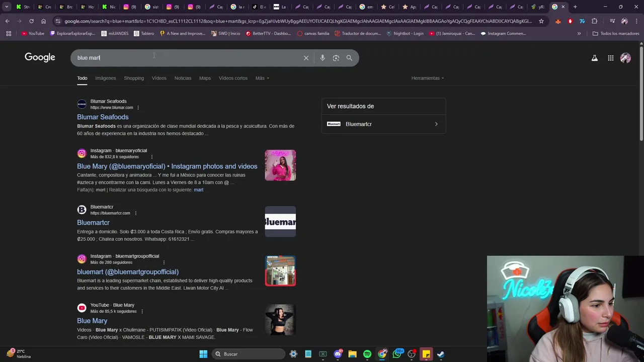The width and height of the screenshot is (644, 362).
Task: Switch to the Noticias results tab
Action: point(183,78)
